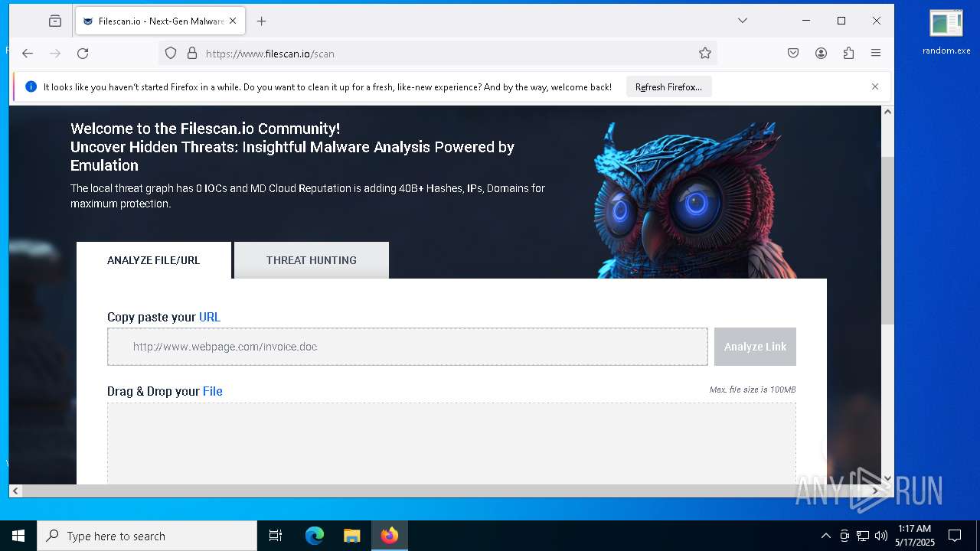Click the drag and drop file area
The image size is (980, 551).
coord(451,443)
